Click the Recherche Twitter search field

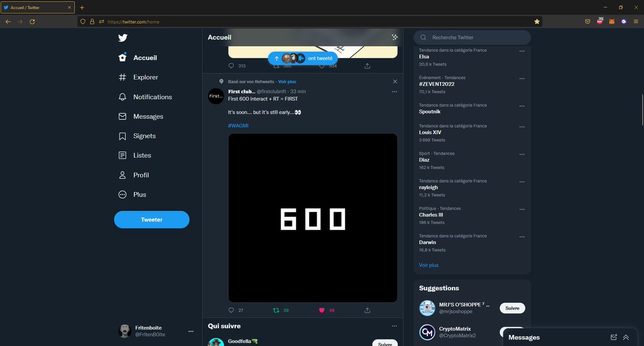472,38
